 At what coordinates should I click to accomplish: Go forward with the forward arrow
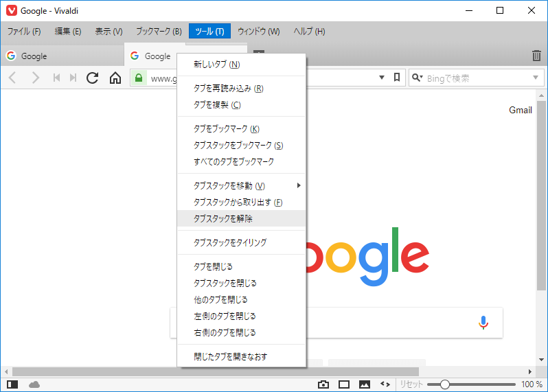[36, 78]
